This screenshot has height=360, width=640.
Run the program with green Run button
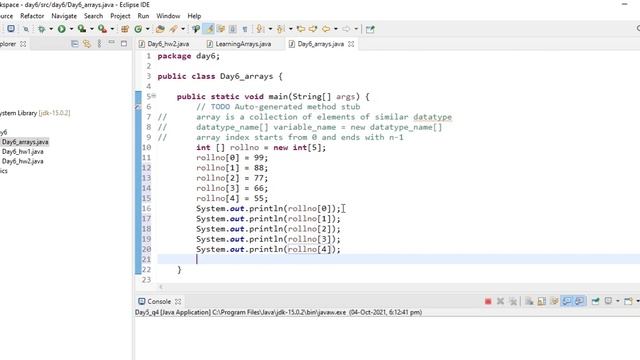click(62, 29)
